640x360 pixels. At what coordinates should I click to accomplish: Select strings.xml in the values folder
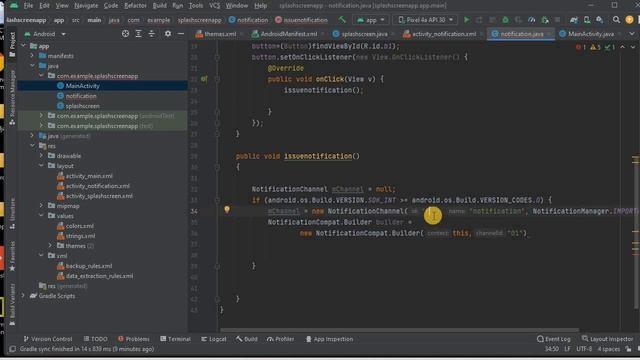[x=80, y=236]
